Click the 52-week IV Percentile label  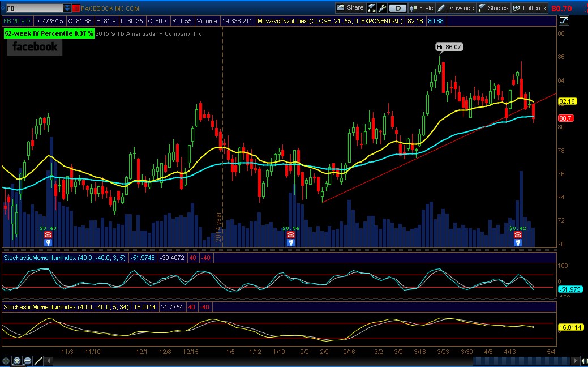49,33
